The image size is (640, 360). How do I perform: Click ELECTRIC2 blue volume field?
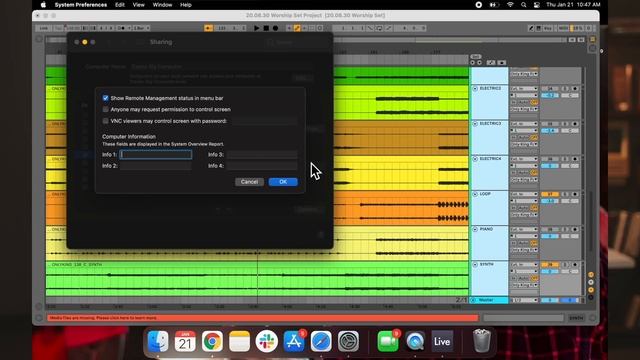(550, 96)
